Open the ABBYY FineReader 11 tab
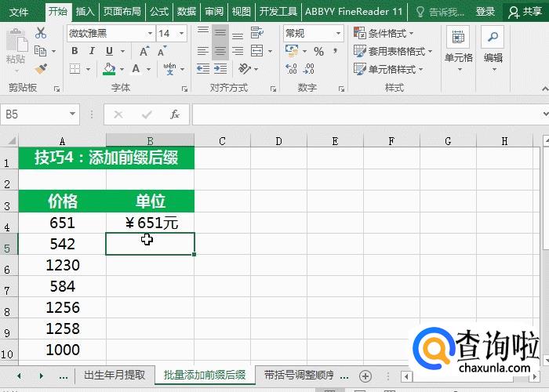This screenshot has height=392, width=549. tap(354, 12)
